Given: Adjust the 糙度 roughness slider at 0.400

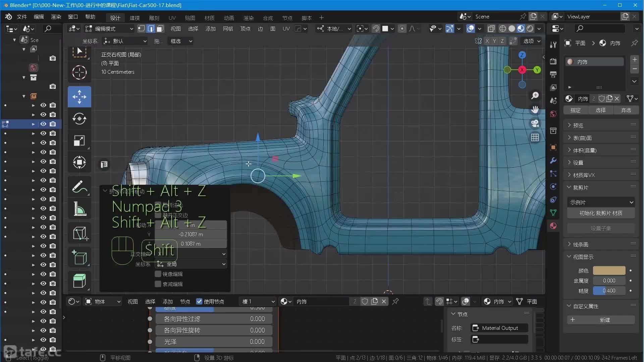Looking at the screenshot, I should 609,291.
